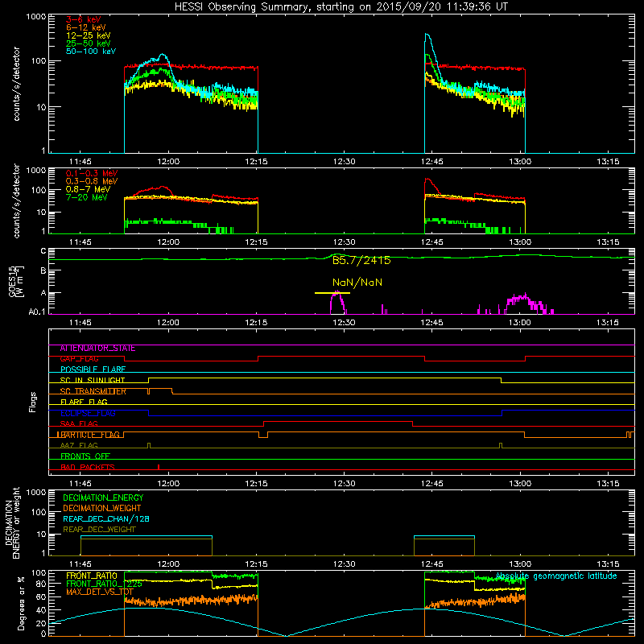Click the DECIMATION_ENERGY legend label

click(x=103, y=497)
